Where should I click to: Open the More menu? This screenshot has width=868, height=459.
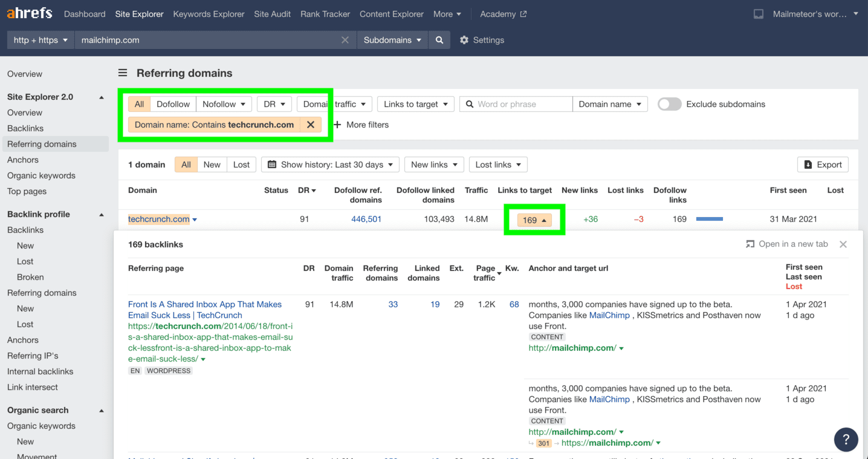point(447,14)
